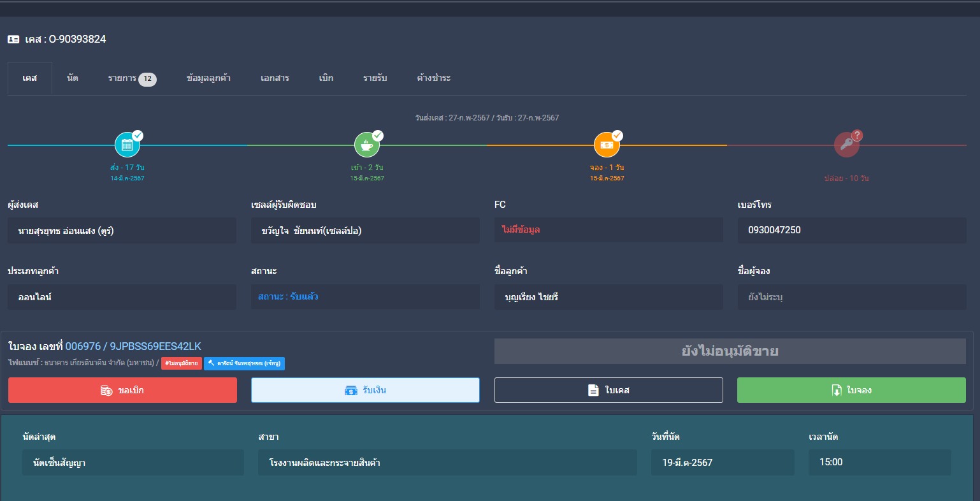The image size is (980, 501).
Task: Click the download icon on the green ใบจอง button
Action: coord(837,390)
